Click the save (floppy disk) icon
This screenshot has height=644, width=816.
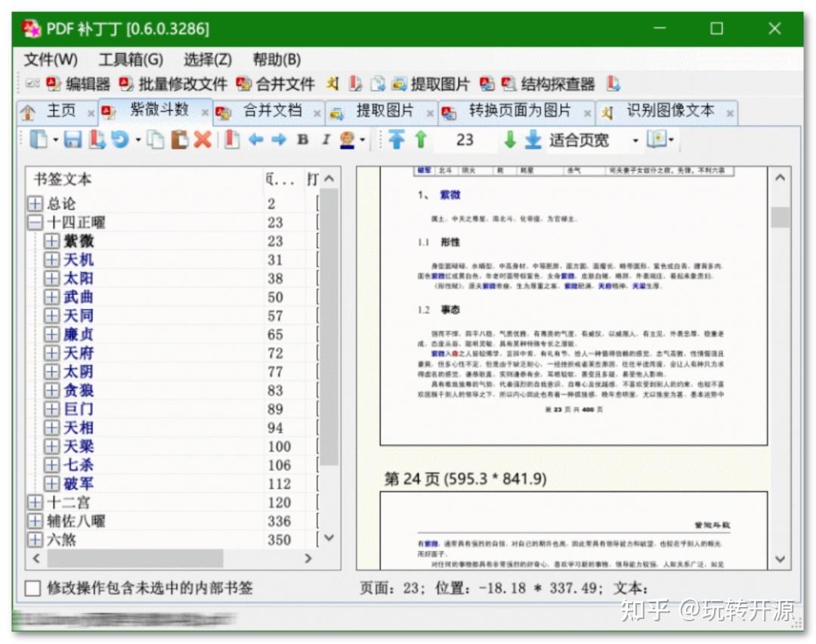(74, 140)
